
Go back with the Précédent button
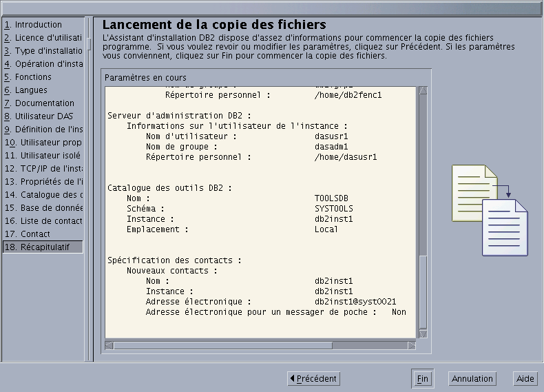[x=313, y=378]
